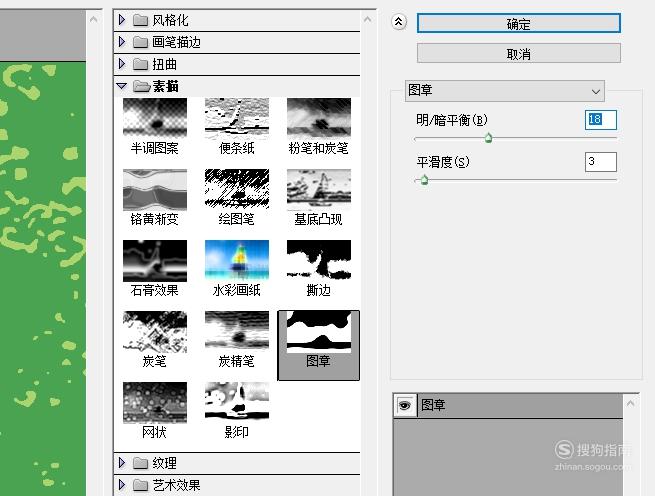This screenshot has width=655, height=496.
Task: Select the 网状 filter thumbnail
Action: click(155, 402)
